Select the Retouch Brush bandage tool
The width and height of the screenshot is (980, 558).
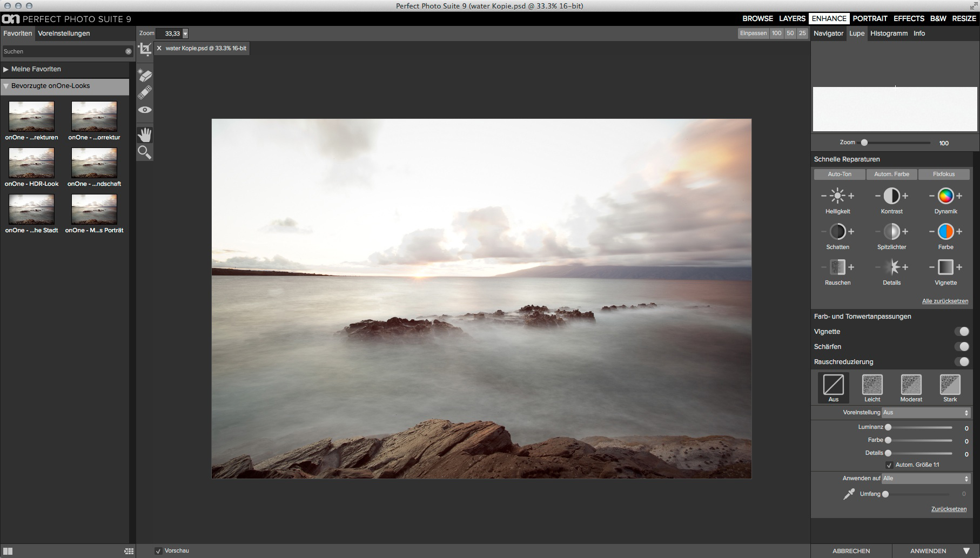tap(145, 92)
